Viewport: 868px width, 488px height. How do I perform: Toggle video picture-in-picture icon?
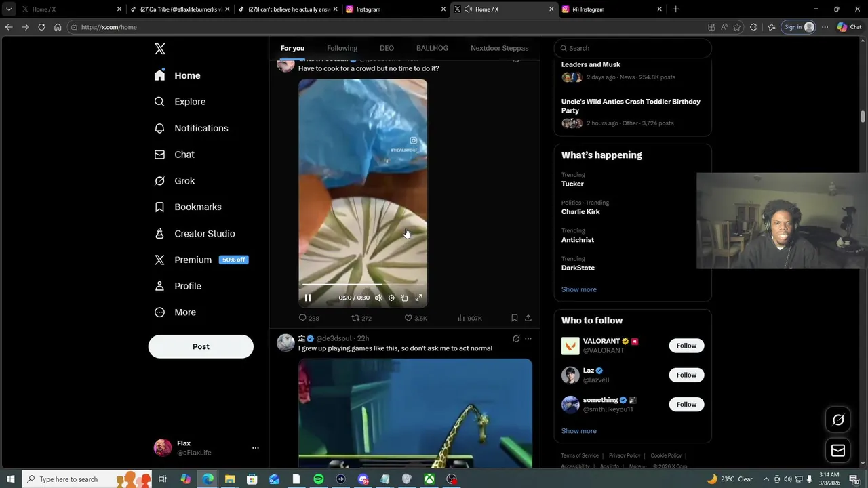pyautogui.click(x=404, y=298)
